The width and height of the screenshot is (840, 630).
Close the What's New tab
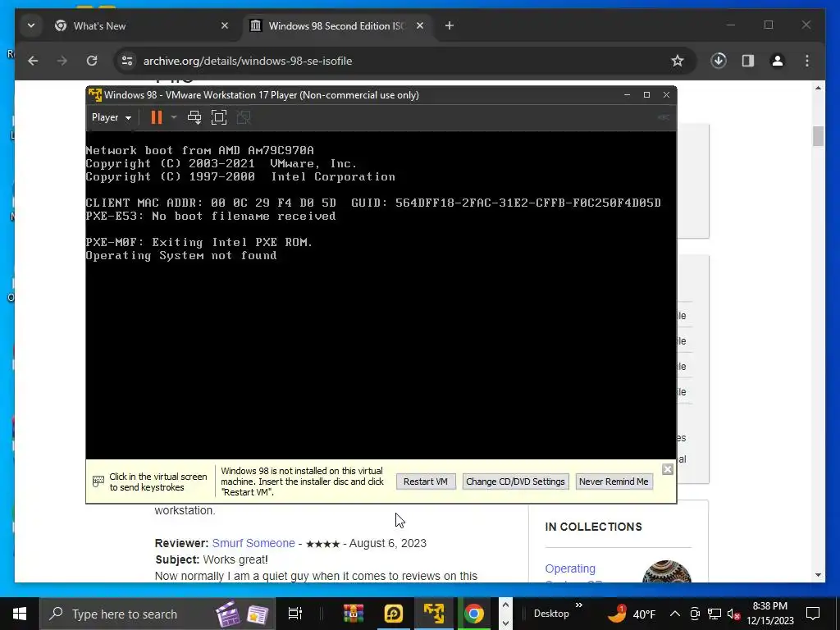(x=225, y=25)
